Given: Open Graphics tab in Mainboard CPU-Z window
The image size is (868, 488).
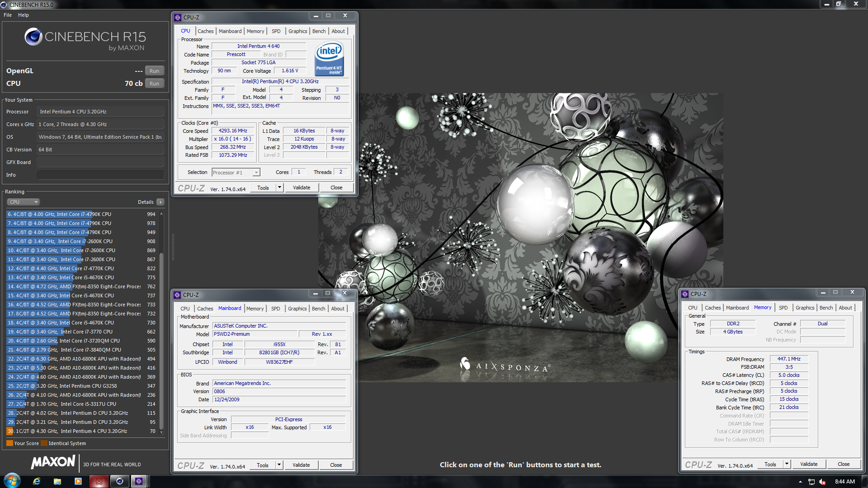Looking at the screenshot, I should coord(297,309).
